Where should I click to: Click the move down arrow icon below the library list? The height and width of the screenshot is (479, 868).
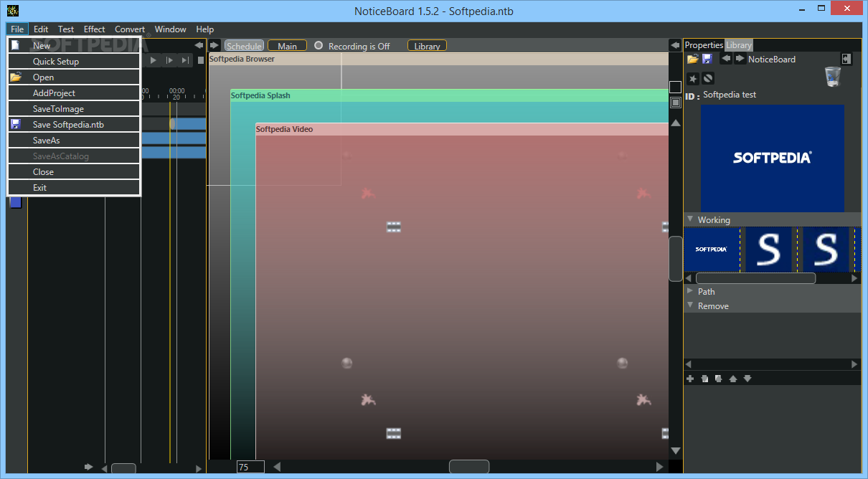pyautogui.click(x=747, y=379)
